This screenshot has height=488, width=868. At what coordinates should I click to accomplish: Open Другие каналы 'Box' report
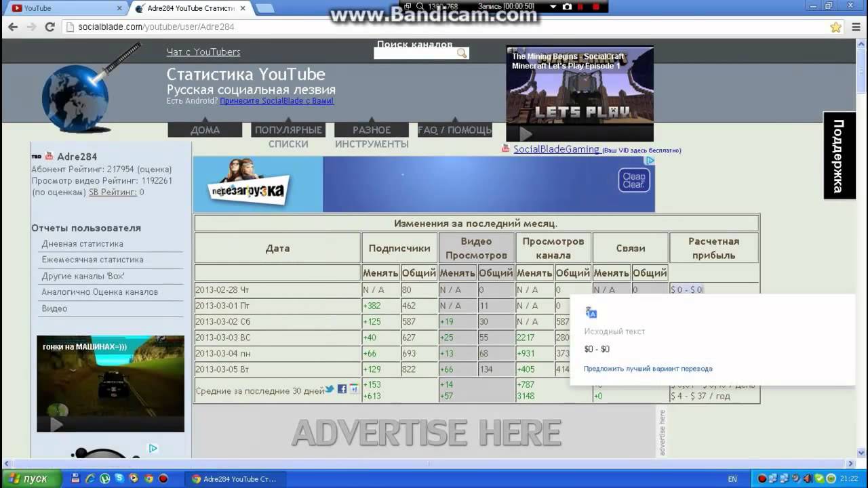point(83,276)
